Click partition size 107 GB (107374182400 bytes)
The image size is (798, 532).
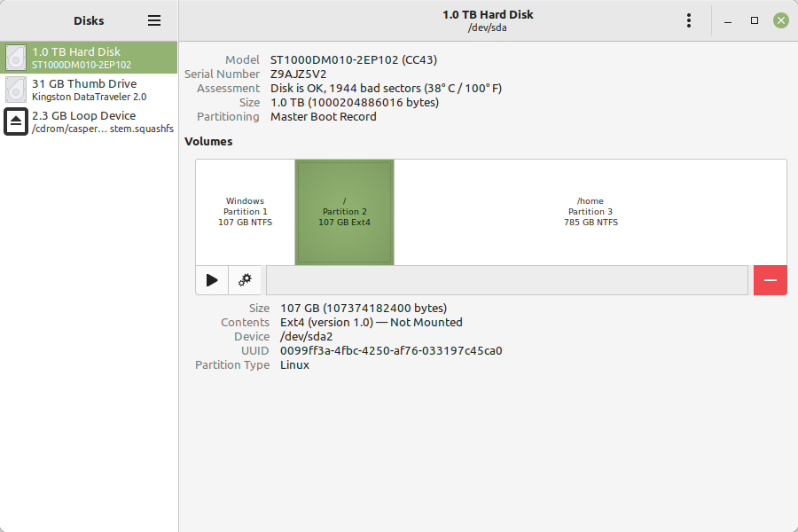(364, 308)
